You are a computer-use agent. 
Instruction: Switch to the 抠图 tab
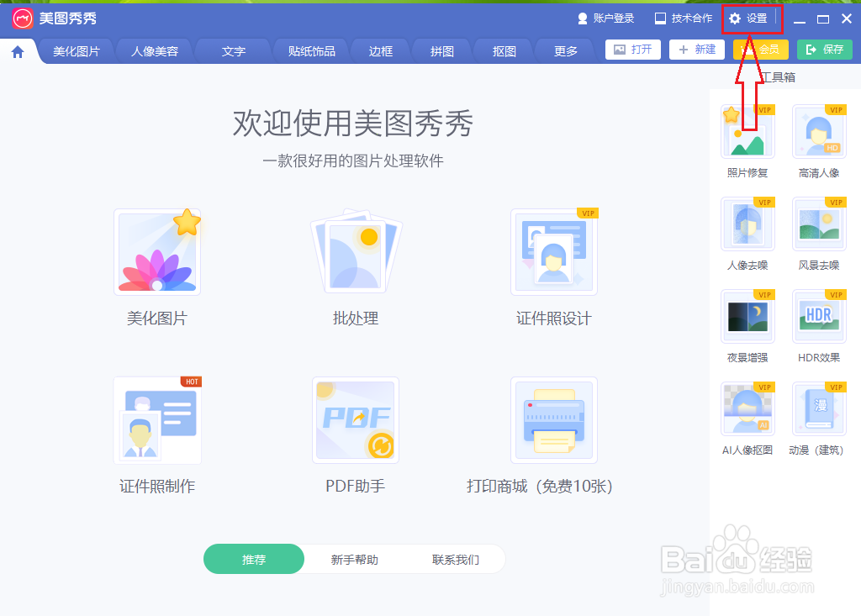(x=504, y=51)
